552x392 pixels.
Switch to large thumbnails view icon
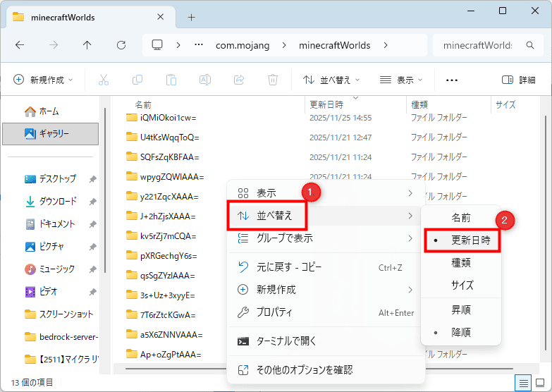pyautogui.click(x=540, y=384)
